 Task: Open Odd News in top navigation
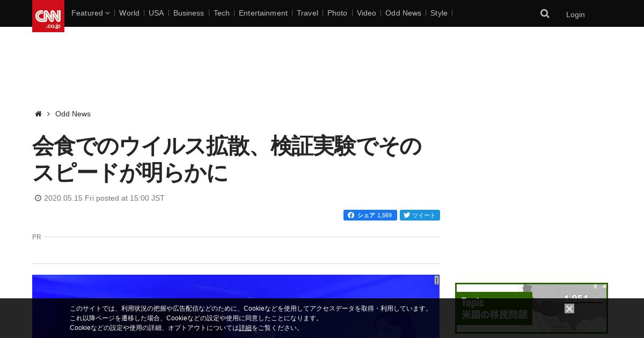[x=403, y=13]
